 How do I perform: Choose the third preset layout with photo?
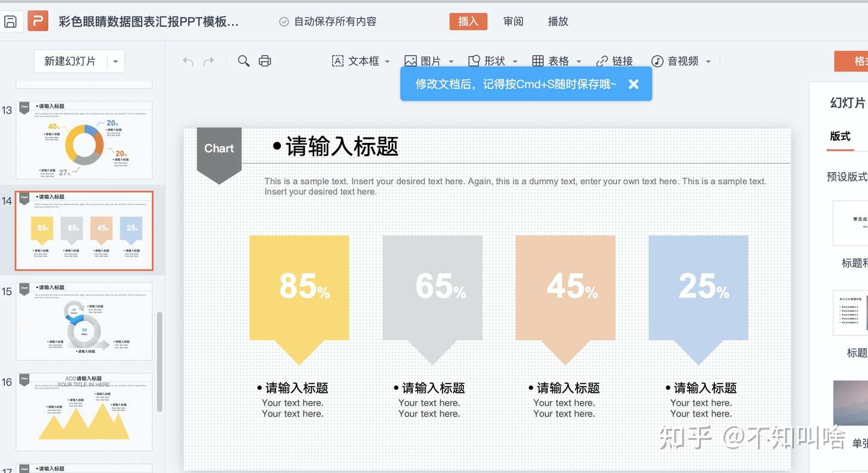(x=851, y=403)
